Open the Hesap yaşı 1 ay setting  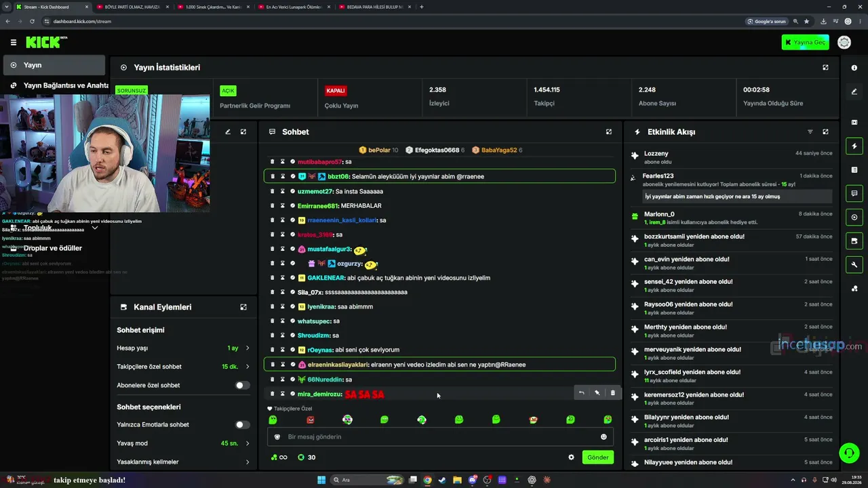click(183, 348)
